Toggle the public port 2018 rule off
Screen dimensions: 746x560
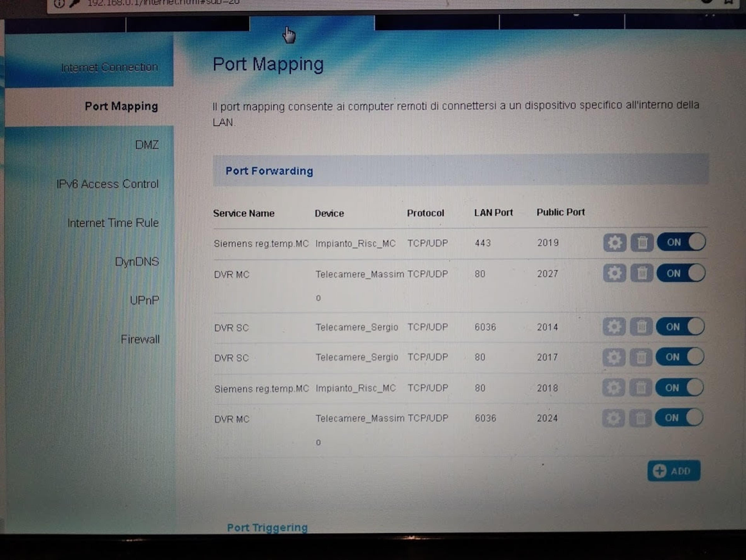pyautogui.click(x=679, y=388)
